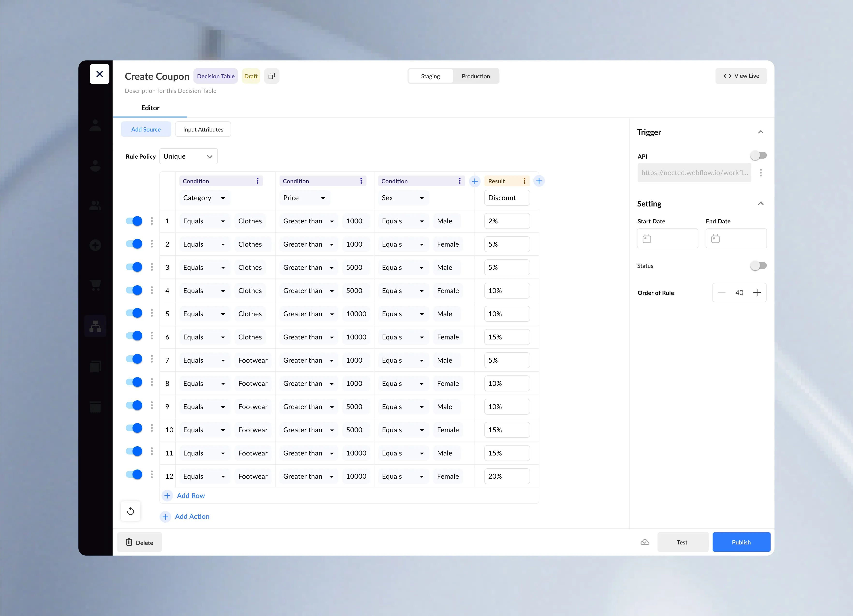The width and height of the screenshot is (853, 616).
Task: Enable the API trigger toggle
Action: pyautogui.click(x=758, y=155)
